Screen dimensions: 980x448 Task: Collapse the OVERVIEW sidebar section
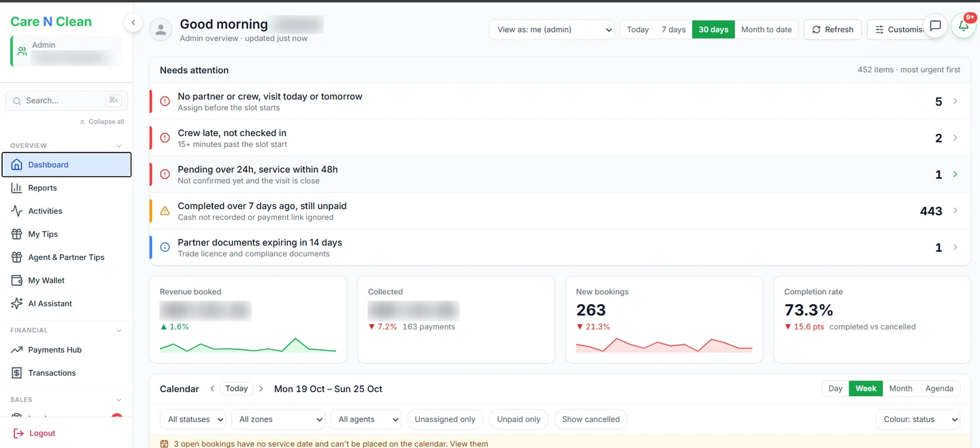click(x=119, y=146)
